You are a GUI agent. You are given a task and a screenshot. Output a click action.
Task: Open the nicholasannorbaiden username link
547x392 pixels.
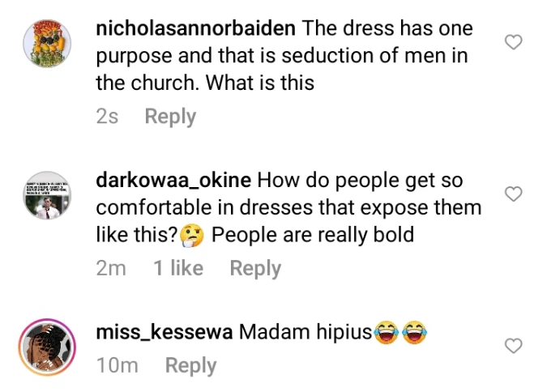pyautogui.click(x=196, y=29)
